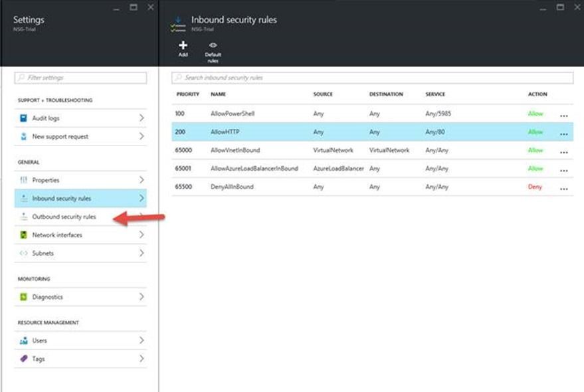Expand Subnets chevron
The image size is (584, 392).
tap(142, 253)
